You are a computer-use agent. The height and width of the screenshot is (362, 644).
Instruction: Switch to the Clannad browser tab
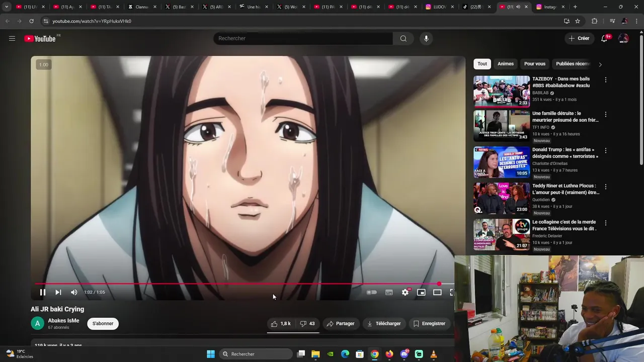coord(142,7)
